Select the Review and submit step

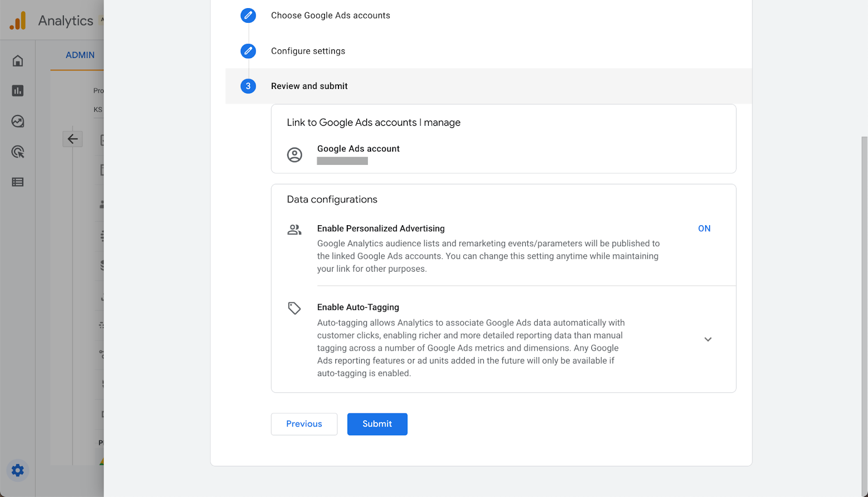pyautogui.click(x=309, y=86)
